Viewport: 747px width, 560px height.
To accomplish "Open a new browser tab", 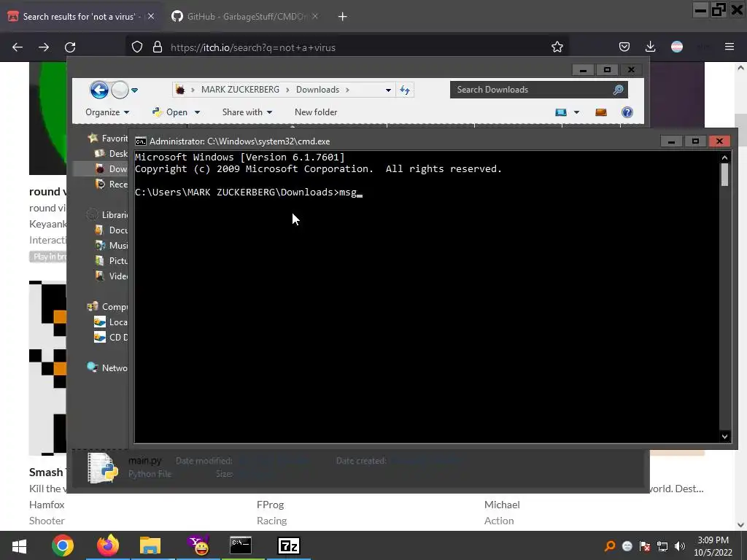I will (342, 17).
